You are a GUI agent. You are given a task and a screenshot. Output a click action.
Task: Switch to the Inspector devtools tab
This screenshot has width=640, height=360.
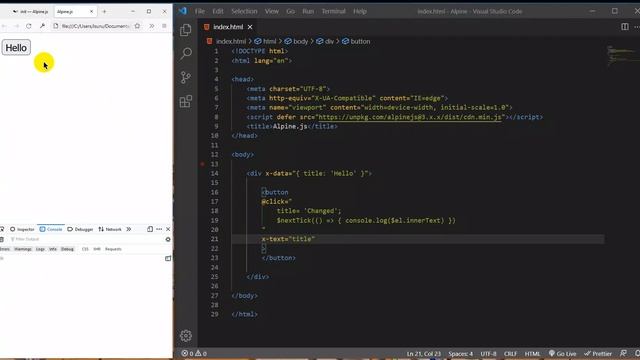click(22, 229)
